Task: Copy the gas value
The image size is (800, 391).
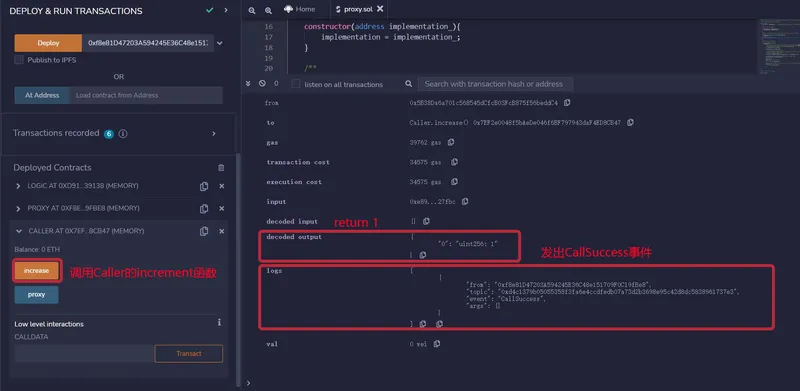Action: [451, 142]
